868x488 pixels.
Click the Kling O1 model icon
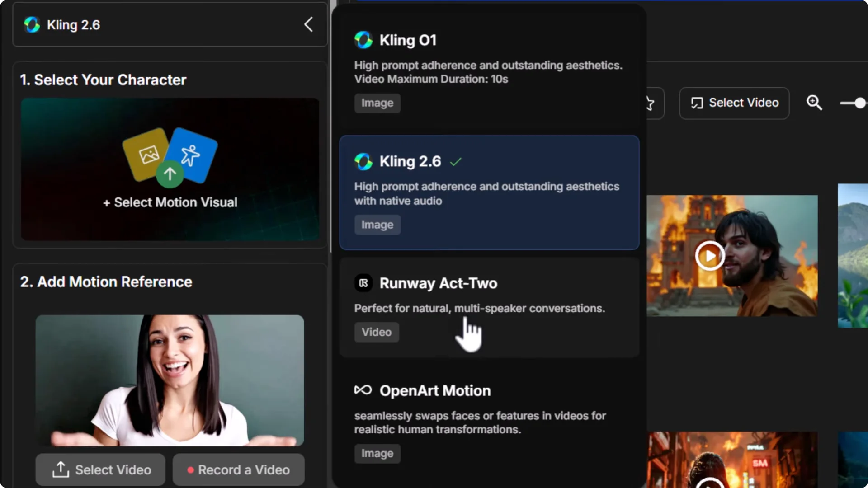pos(363,40)
